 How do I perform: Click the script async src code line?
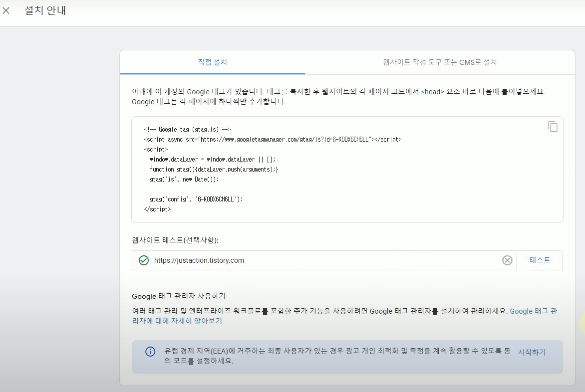273,139
